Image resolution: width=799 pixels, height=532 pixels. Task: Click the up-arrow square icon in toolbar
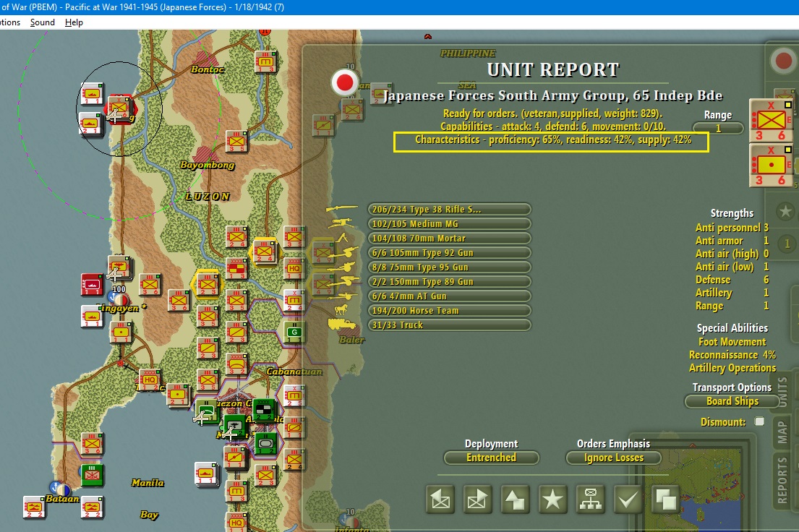coord(516,499)
